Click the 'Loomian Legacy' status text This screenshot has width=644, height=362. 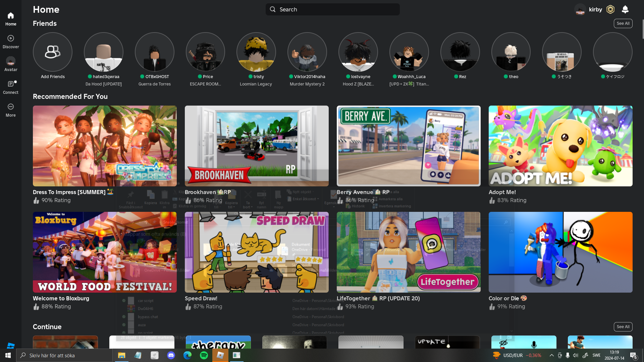(x=256, y=84)
